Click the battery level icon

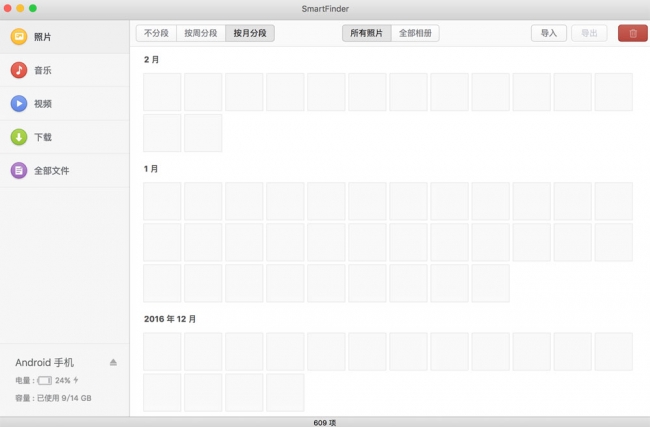[45, 381]
